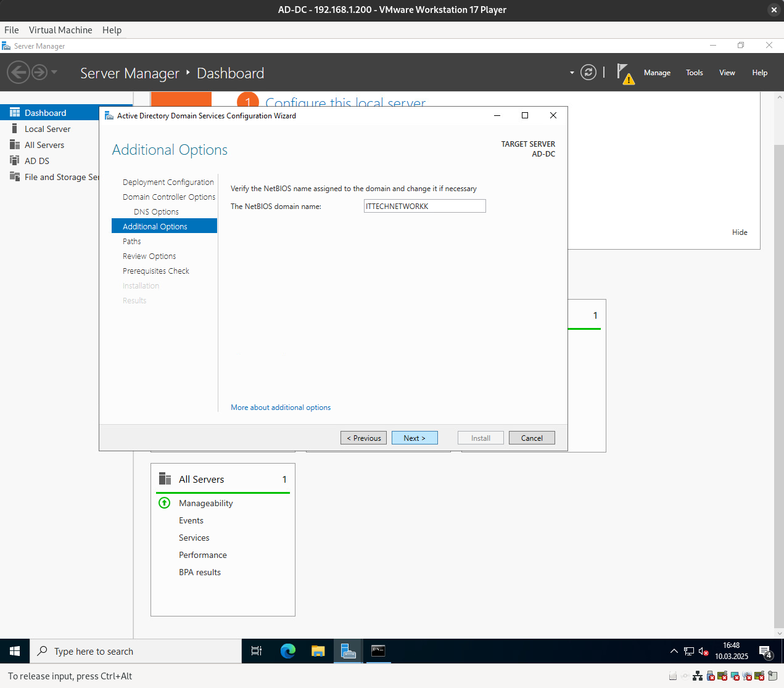This screenshot has width=784, height=688.
Task: Open 'More about additional options' link
Action: pos(281,407)
